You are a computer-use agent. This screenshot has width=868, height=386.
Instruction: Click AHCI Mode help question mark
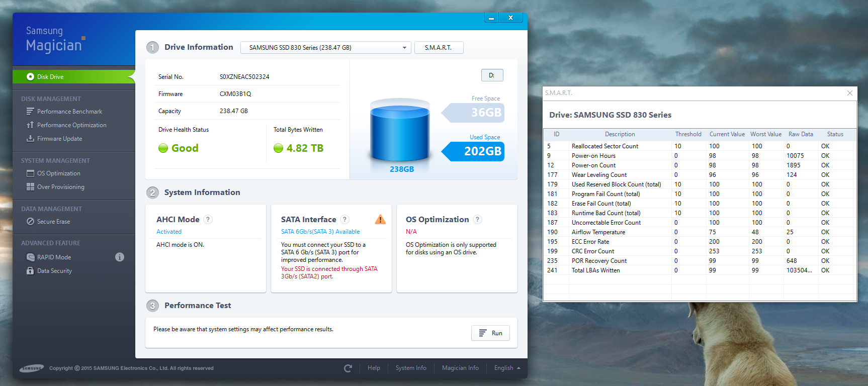[x=208, y=220]
